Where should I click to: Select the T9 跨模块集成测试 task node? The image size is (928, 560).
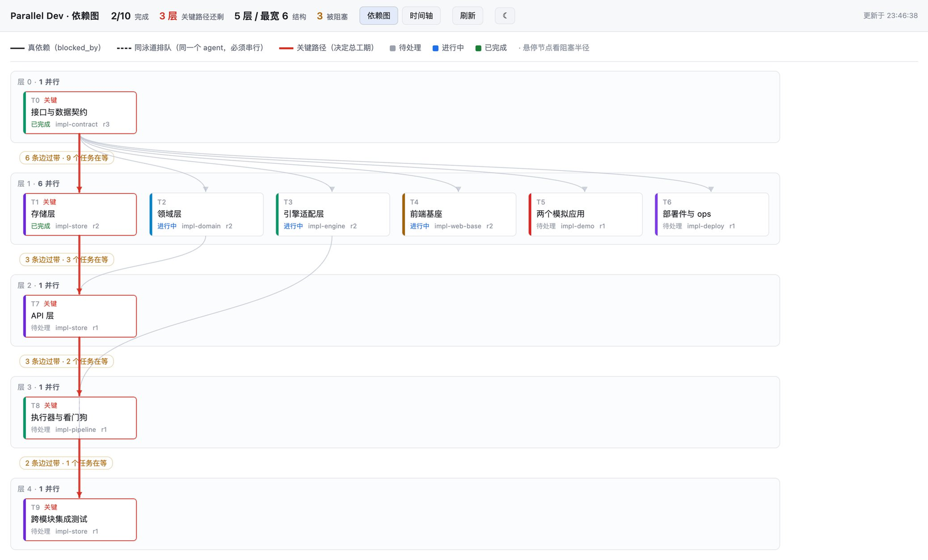(80, 520)
